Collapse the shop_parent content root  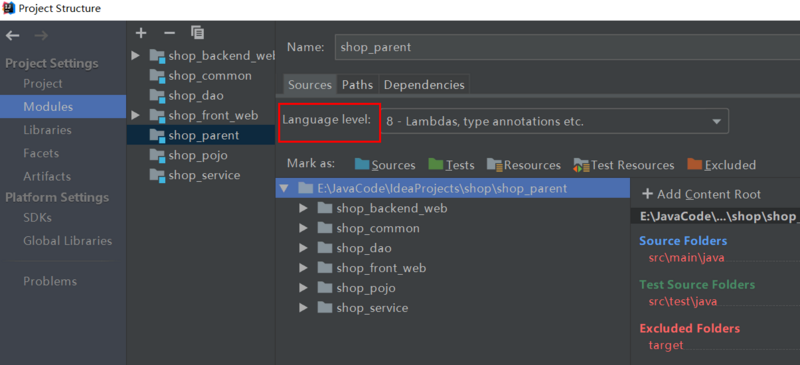tap(285, 188)
